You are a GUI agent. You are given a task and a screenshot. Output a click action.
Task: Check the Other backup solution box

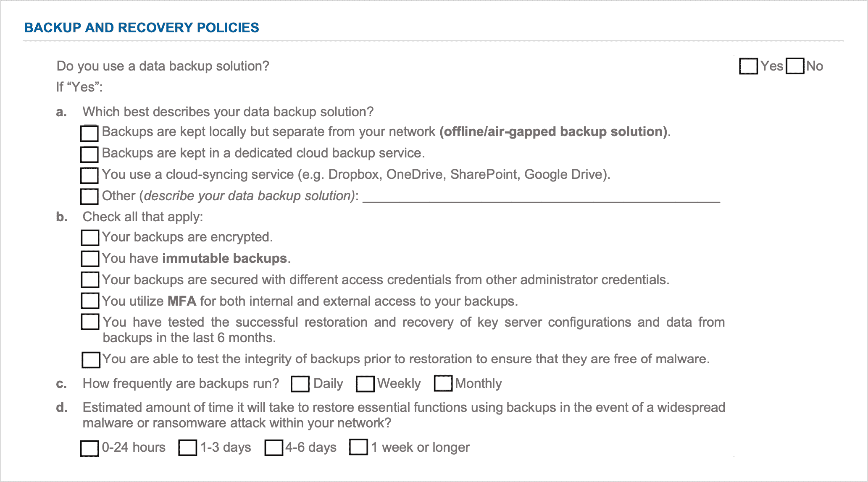click(89, 196)
